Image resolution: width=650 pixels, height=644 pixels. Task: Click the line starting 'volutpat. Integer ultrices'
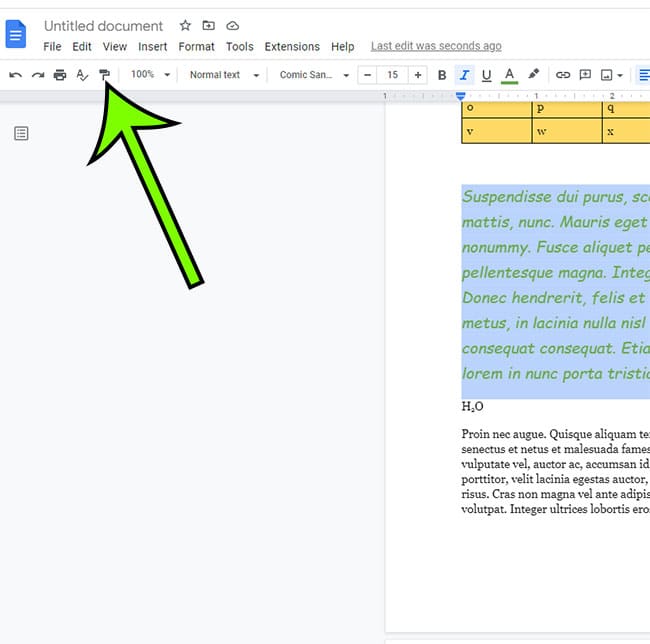tap(555, 508)
